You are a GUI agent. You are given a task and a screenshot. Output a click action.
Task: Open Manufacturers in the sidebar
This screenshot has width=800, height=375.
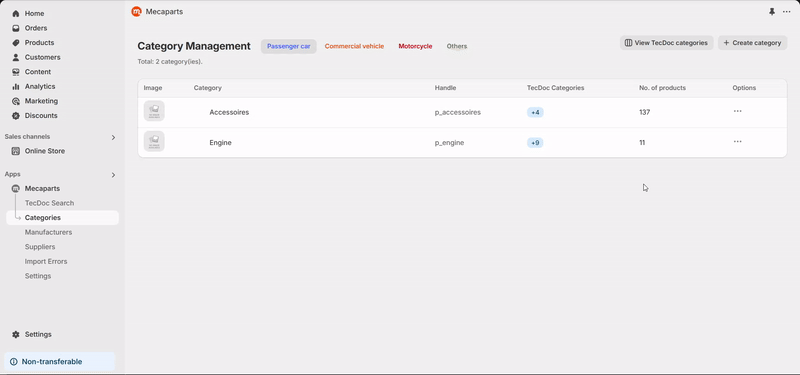(48, 232)
